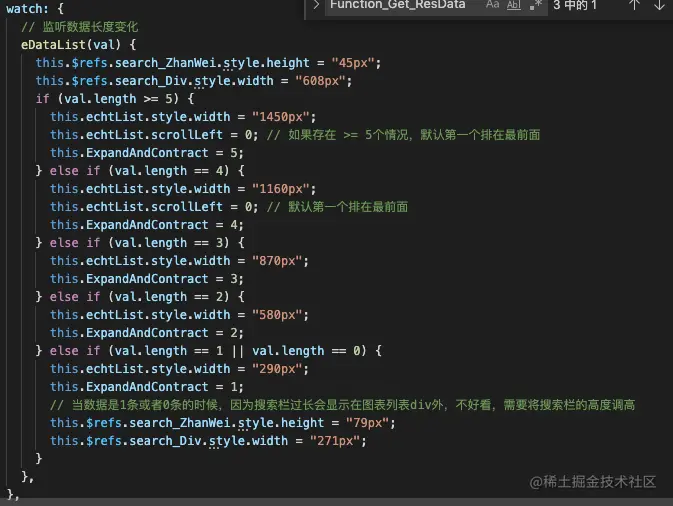Click the 'this.ExpandAndContract = 3;' line

pos(147,279)
